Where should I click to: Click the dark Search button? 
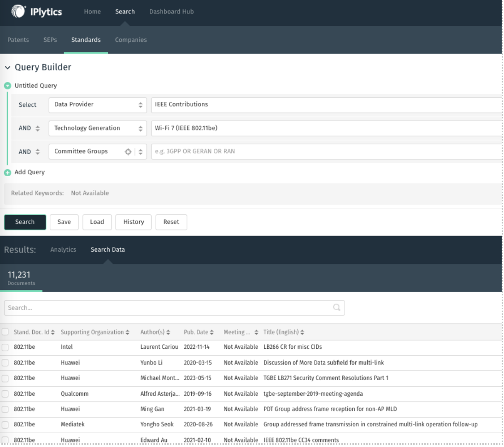point(25,222)
